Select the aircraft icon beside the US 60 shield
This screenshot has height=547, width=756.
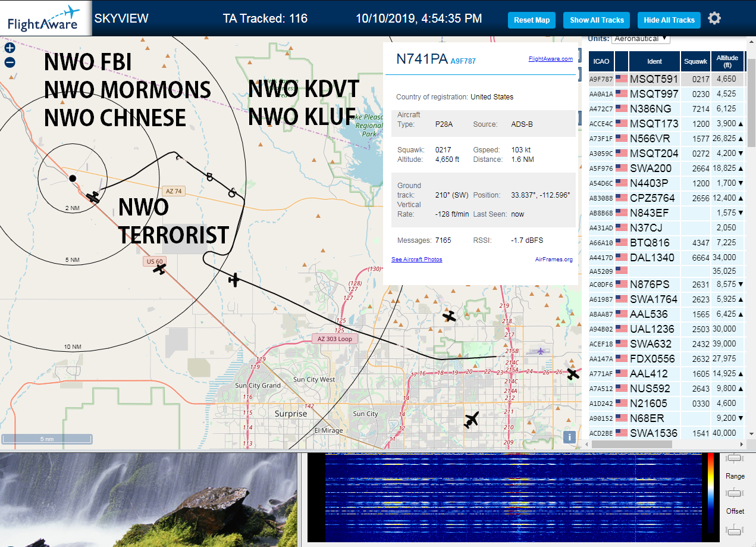[x=159, y=269]
